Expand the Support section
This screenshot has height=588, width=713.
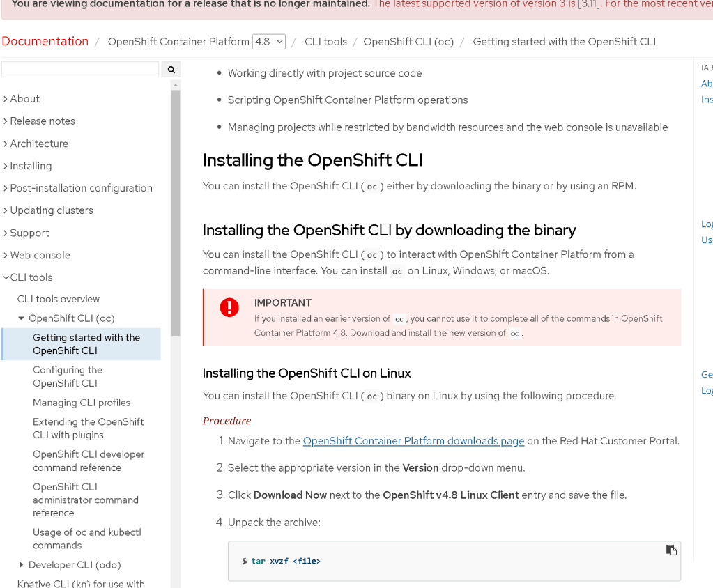pyautogui.click(x=26, y=233)
